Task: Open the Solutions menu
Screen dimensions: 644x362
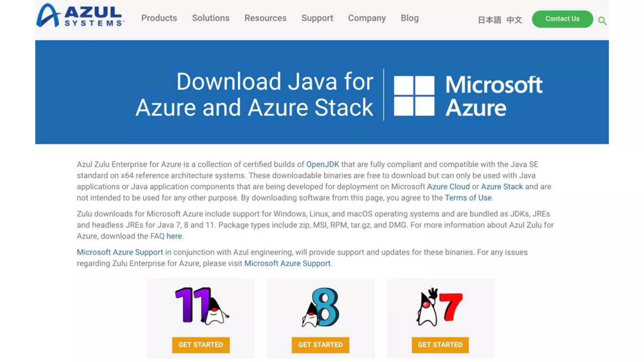Action: click(211, 18)
